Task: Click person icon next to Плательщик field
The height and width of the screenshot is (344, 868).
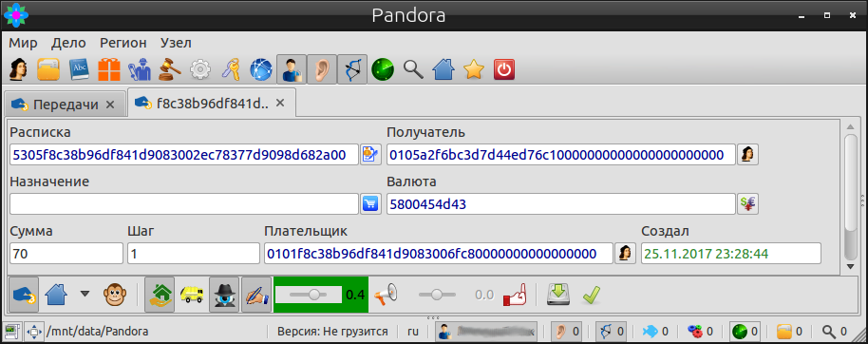Action: pos(625,254)
